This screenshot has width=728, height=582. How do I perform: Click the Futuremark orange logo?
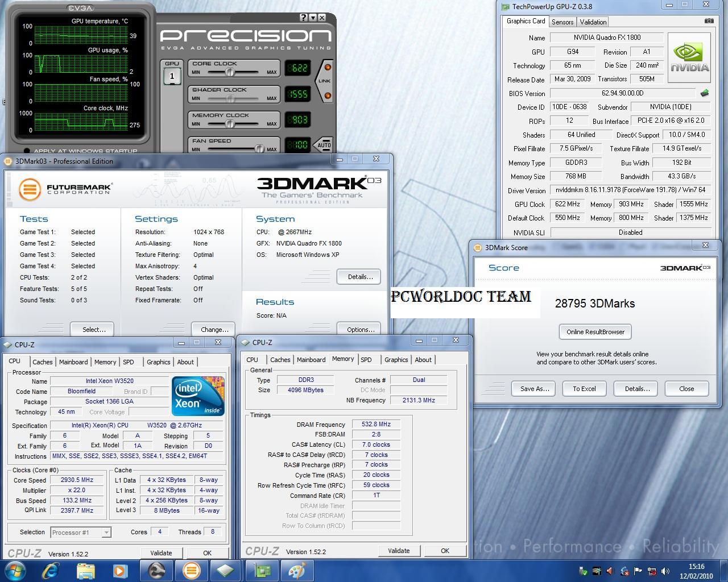point(30,189)
